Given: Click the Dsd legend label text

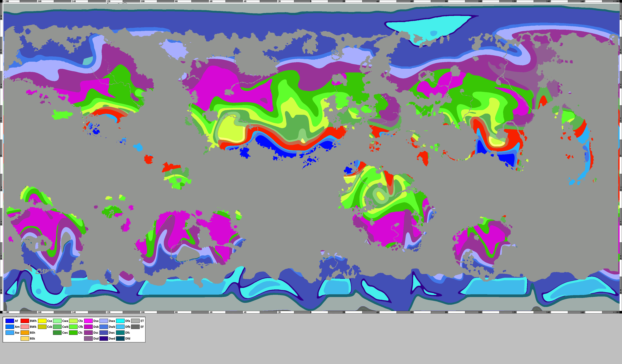Looking at the screenshot, I should click(96, 339).
